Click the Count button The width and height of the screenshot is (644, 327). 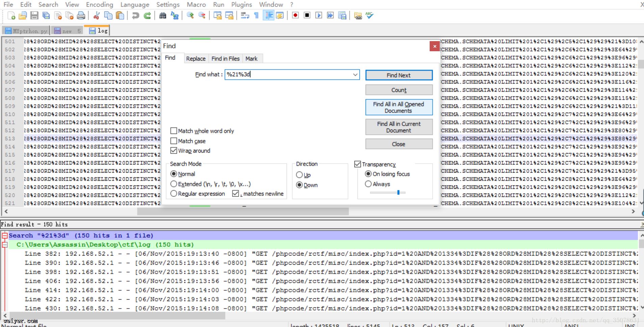(x=399, y=90)
